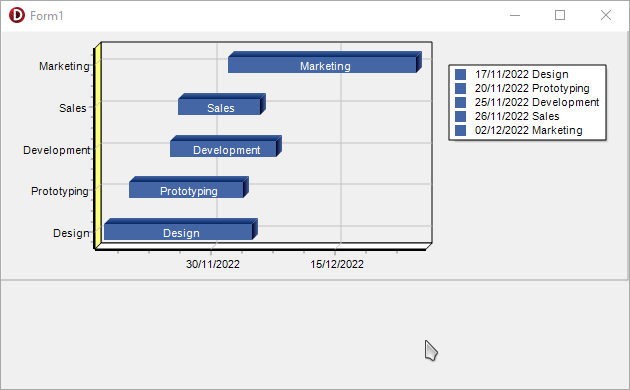Click legend entry '26/11/2022 Sales'
This screenshot has height=390, width=630.
517,116
